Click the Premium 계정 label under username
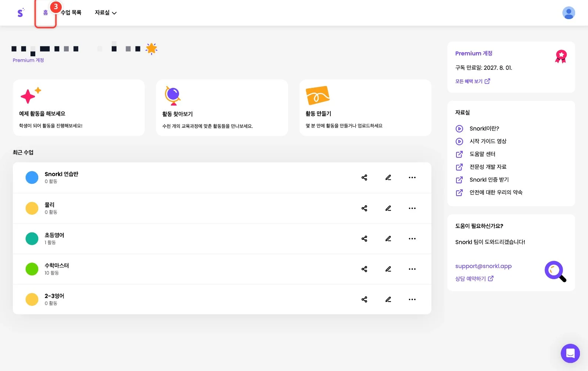 click(28, 60)
